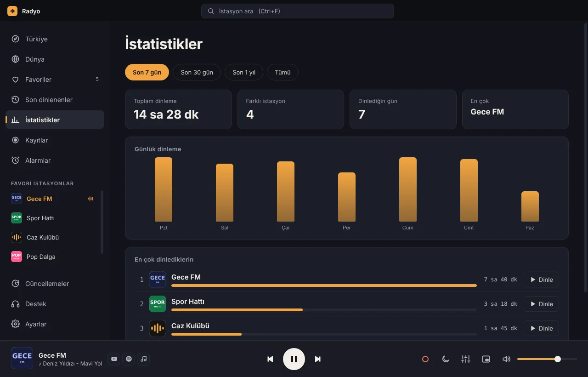
Task: Open the equalizer sliders icon
Action: click(x=466, y=359)
